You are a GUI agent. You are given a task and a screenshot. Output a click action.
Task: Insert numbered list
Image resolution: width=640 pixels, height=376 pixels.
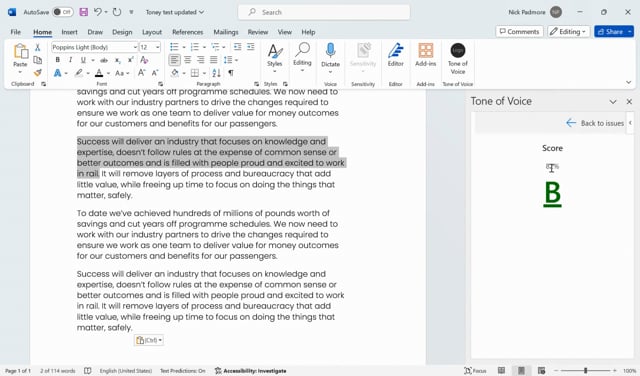(195, 47)
